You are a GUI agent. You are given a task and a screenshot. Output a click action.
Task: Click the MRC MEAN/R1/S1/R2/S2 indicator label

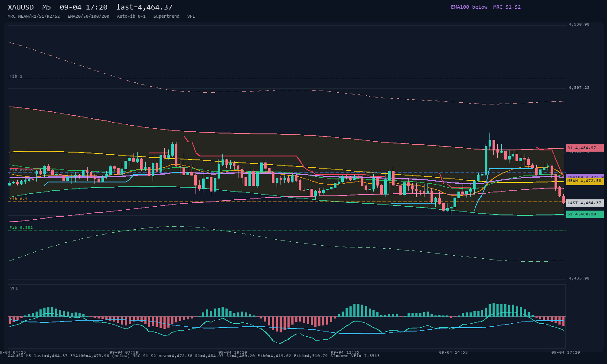(x=34, y=16)
